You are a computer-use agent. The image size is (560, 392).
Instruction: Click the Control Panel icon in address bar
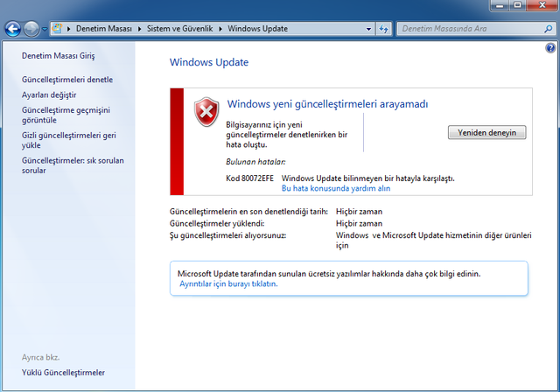[x=57, y=29]
